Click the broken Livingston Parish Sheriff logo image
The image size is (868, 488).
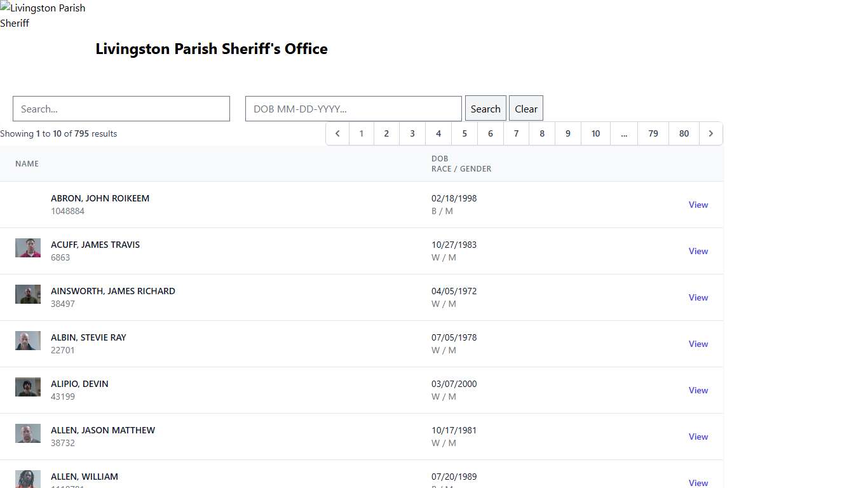click(x=43, y=15)
